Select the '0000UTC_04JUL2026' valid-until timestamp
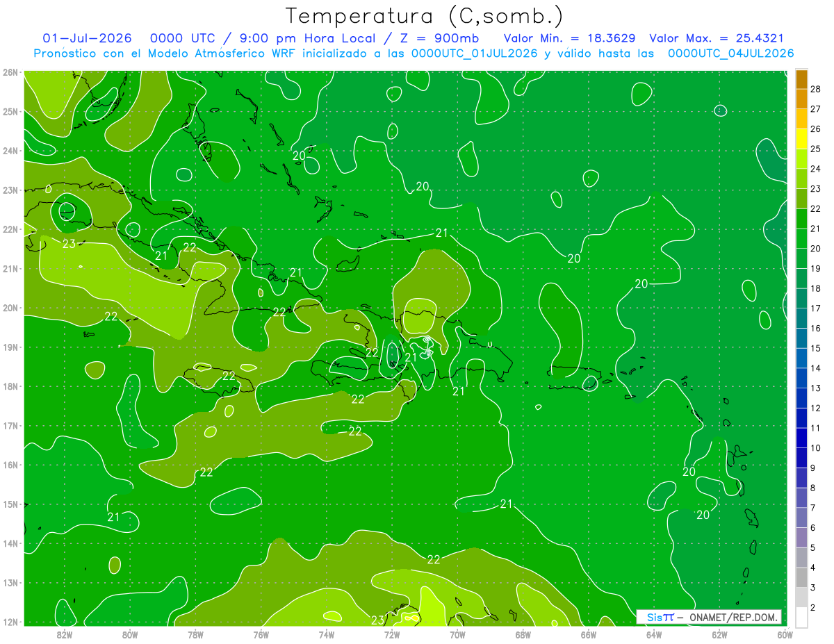 (x=730, y=53)
